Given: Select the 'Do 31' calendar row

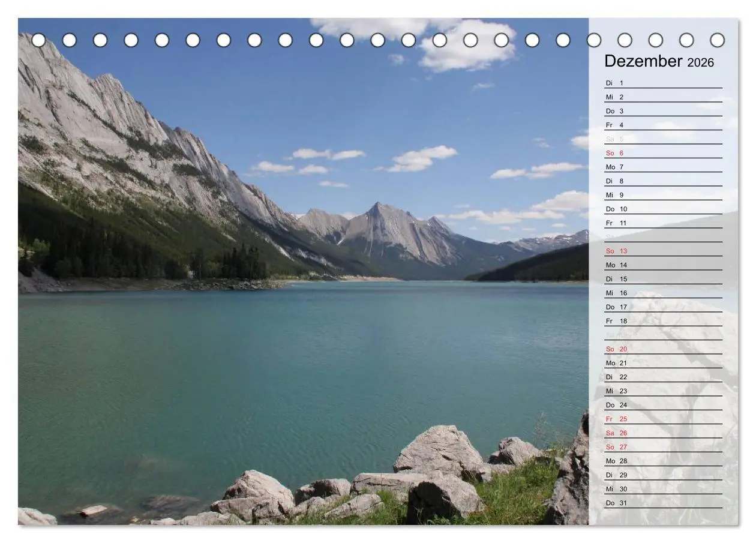Looking at the screenshot, I should click(663, 503).
